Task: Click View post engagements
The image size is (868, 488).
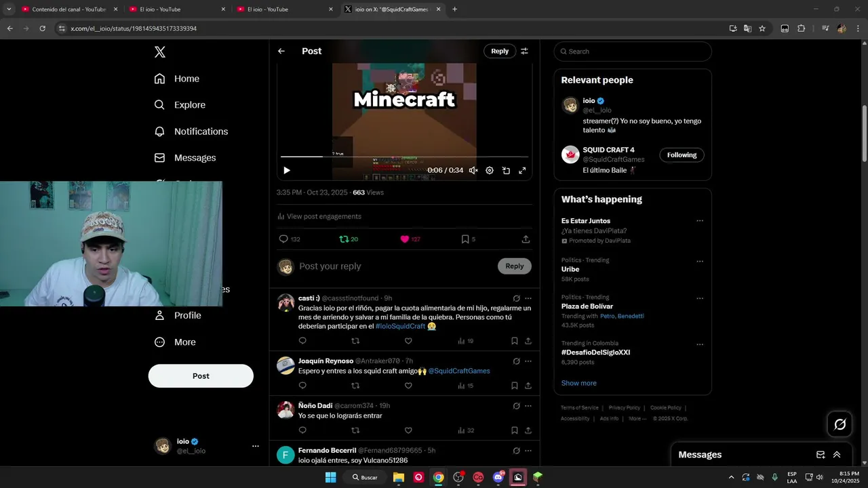Action: [319, 216]
